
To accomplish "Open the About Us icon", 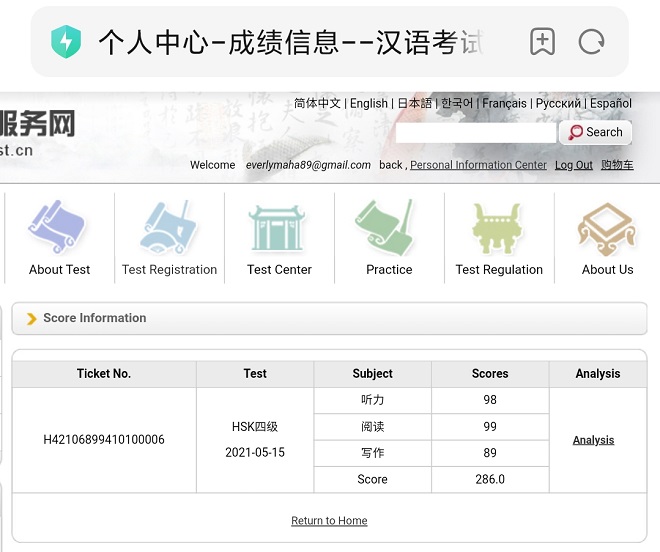I will (x=607, y=229).
